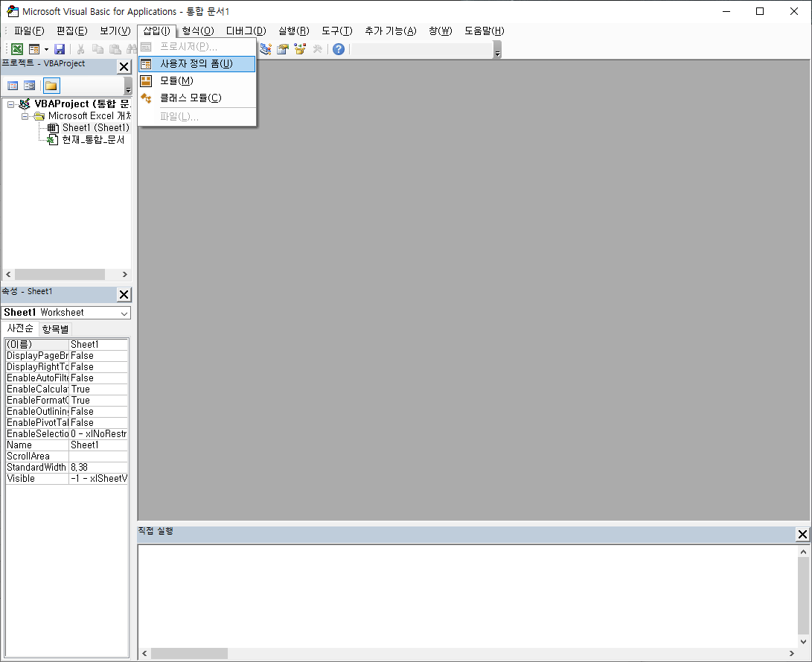Toggle folders view in Project panel
Image resolution: width=812 pixels, height=662 pixels.
pyautogui.click(x=51, y=86)
